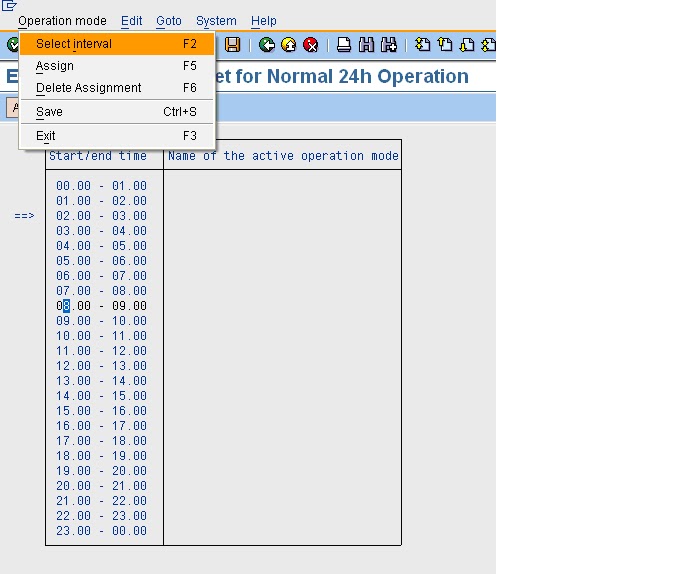
Task: Select the 06.00 - 07.00 interval row
Action: pyautogui.click(x=102, y=276)
